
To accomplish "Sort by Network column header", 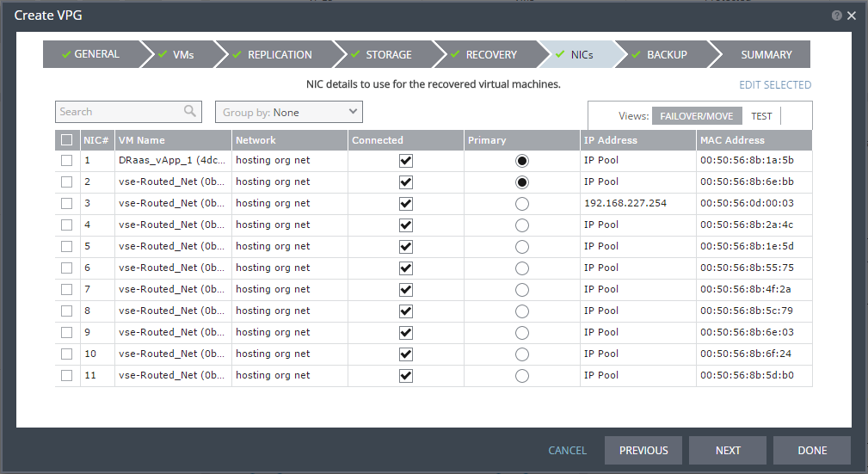I will pos(290,140).
